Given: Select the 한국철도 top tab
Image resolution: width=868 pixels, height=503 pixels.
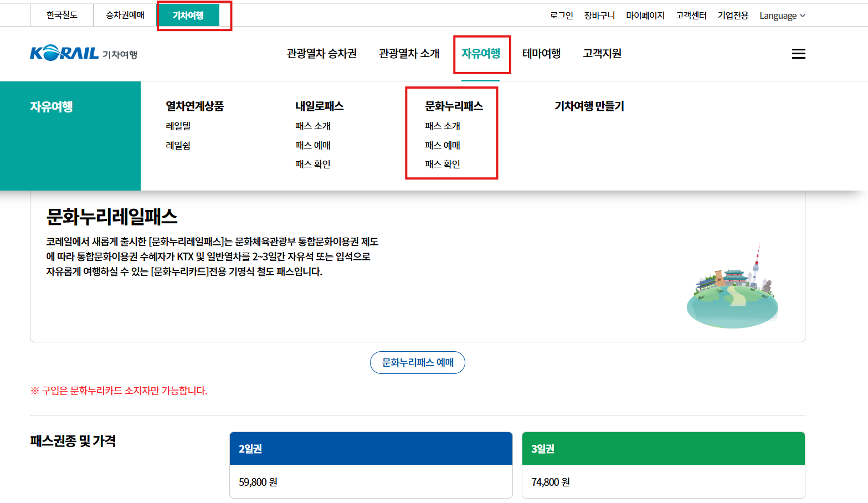Looking at the screenshot, I should (62, 15).
